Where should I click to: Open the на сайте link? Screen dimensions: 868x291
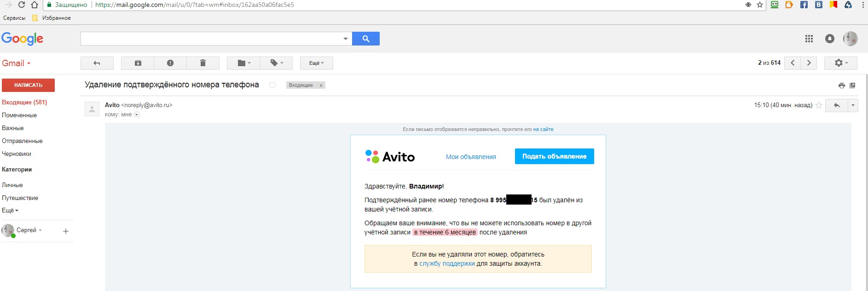pos(543,129)
